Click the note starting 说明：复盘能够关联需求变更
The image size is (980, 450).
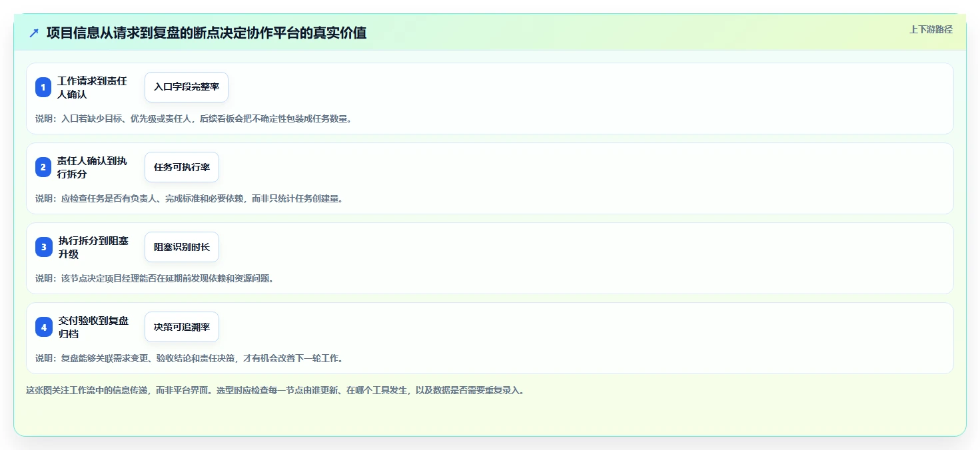[x=189, y=358]
